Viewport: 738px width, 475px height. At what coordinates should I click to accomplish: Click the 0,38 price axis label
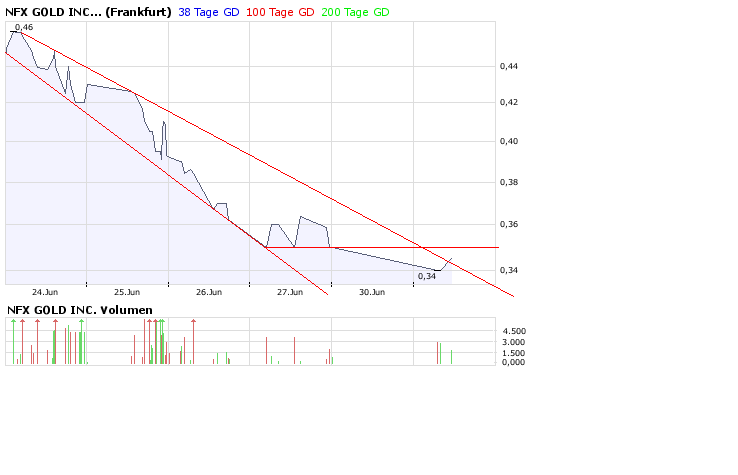pyautogui.click(x=510, y=182)
